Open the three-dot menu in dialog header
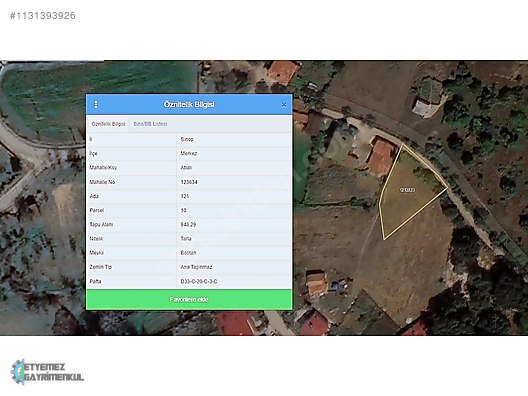 [96, 104]
